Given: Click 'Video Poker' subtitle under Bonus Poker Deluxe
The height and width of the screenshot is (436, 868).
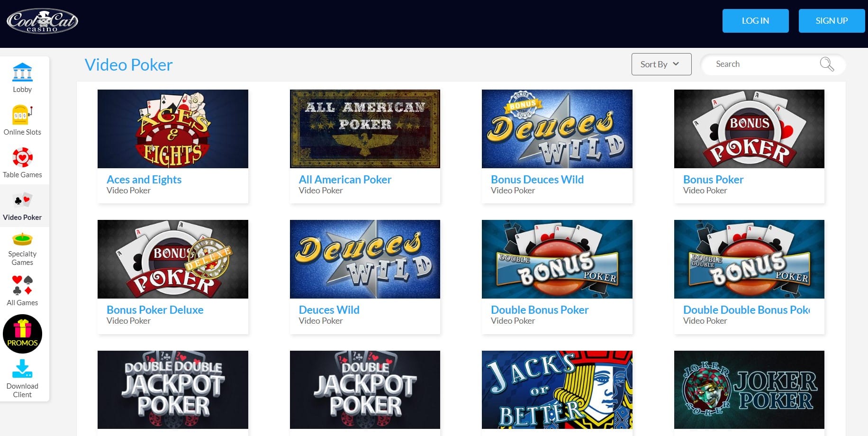Looking at the screenshot, I should point(128,321).
